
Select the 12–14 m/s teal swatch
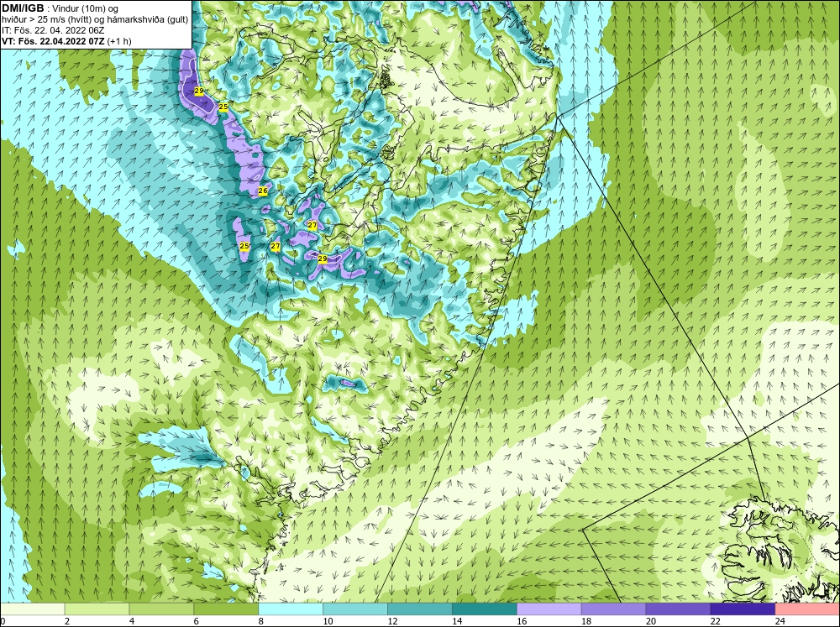420,609
